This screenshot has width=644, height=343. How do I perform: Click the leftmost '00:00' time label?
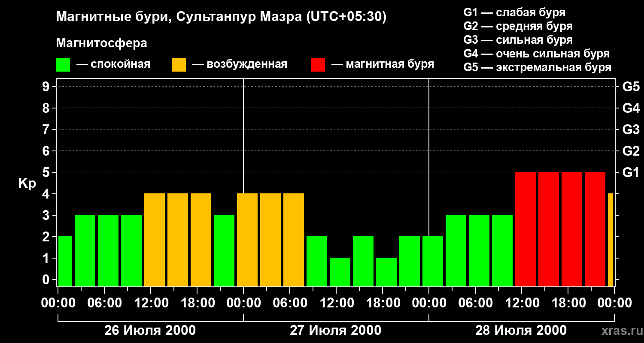(x=58, y=303)
